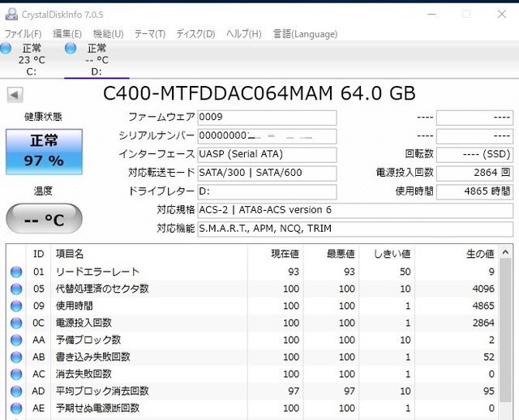Click the インターフェース field UASP (Serial ATA)
Image resolution: width=519 pixels, height=420 pixels.
coord(267,155)
